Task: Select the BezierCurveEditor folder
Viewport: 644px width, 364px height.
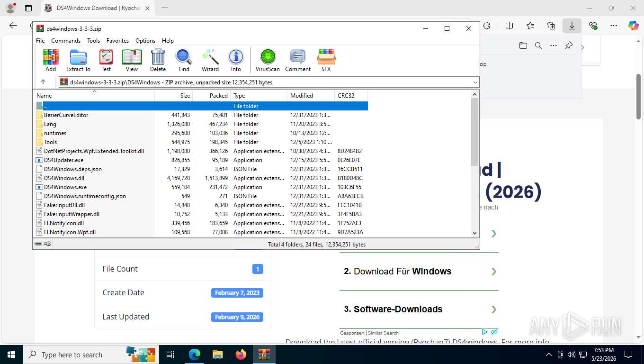Action: [x=201, y=115]
